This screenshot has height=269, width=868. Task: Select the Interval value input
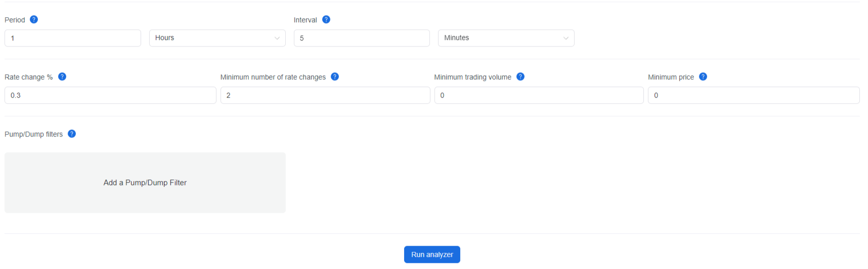click(362, 38)
